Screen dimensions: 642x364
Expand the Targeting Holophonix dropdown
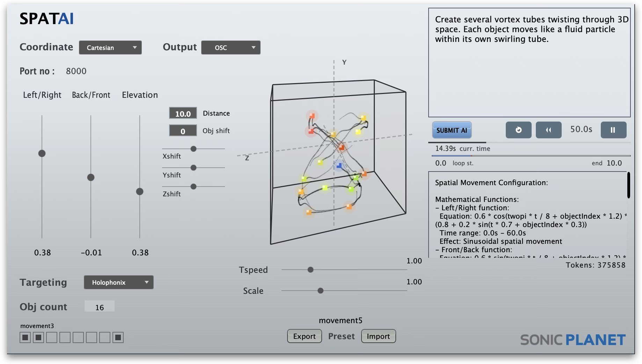118,282
